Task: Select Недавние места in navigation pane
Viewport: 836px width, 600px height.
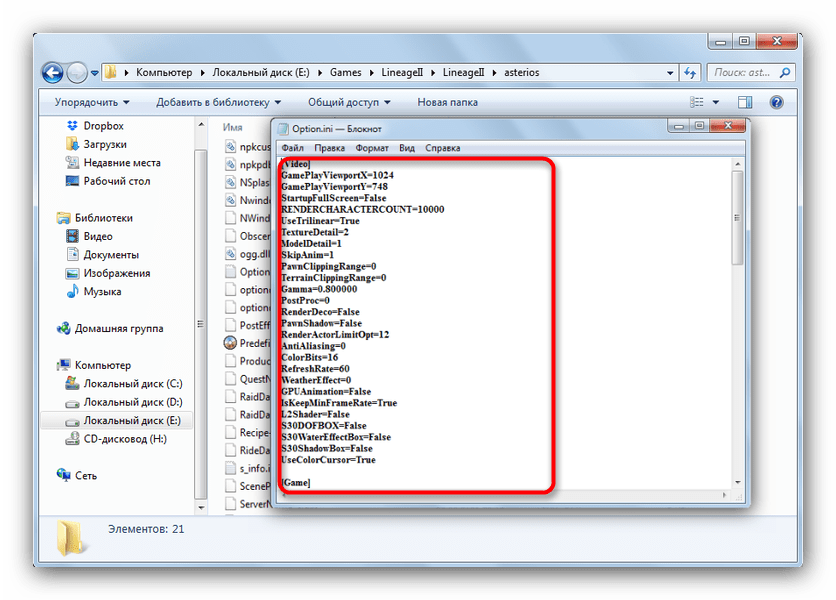Action: 113,163
